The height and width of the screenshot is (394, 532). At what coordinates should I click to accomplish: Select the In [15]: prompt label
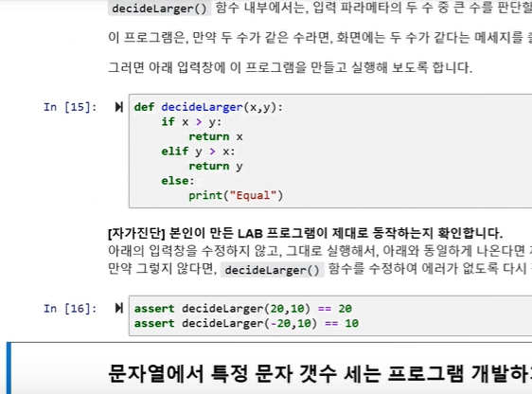coord(70,107)
